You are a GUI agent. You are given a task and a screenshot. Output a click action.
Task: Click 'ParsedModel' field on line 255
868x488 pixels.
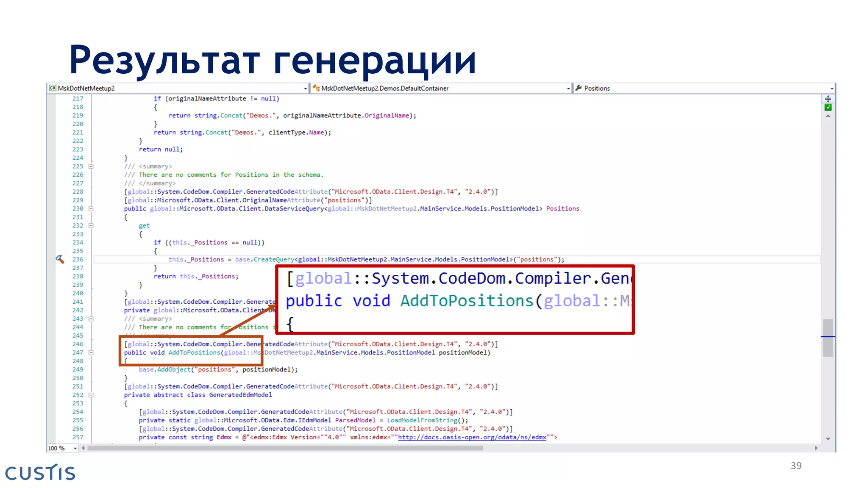[355, 420]
